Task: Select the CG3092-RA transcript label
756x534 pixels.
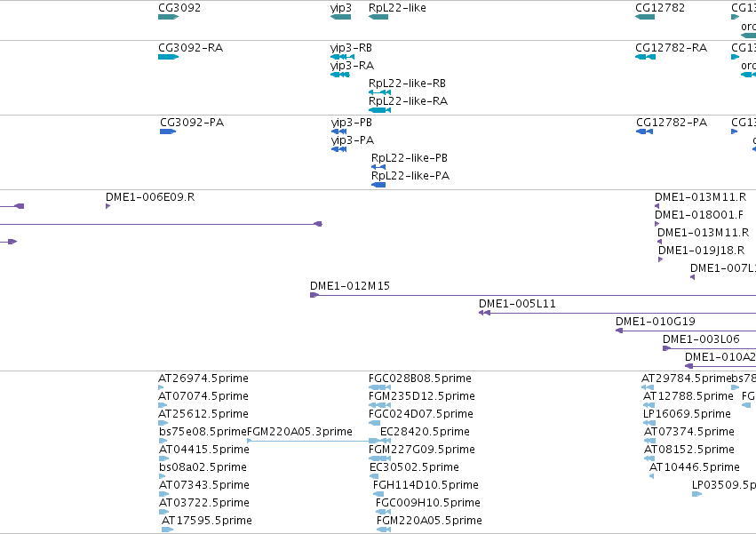Action: tap(190, 48)
